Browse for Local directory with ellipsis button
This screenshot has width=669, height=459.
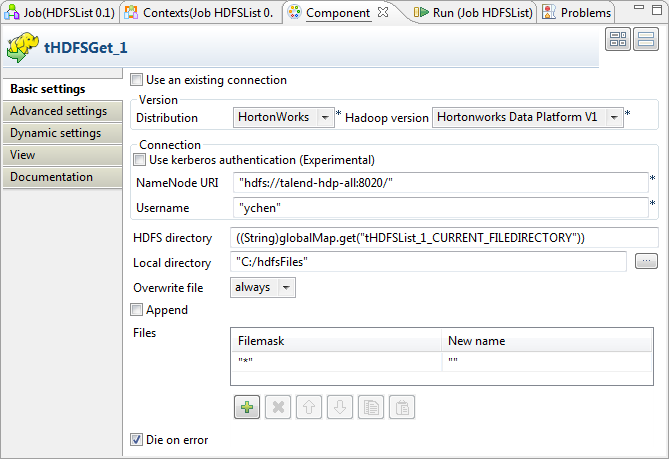pyautogui.click(x=646, y=262)
